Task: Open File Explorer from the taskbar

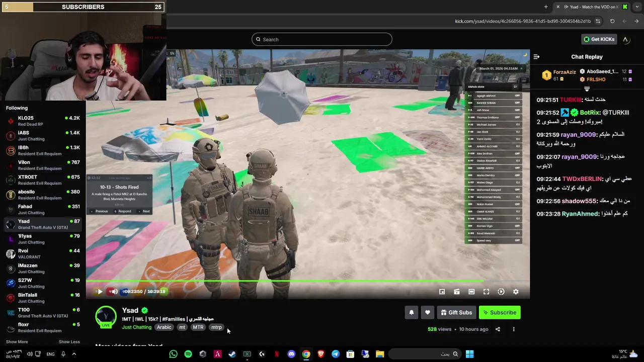Action: point(380,354)
